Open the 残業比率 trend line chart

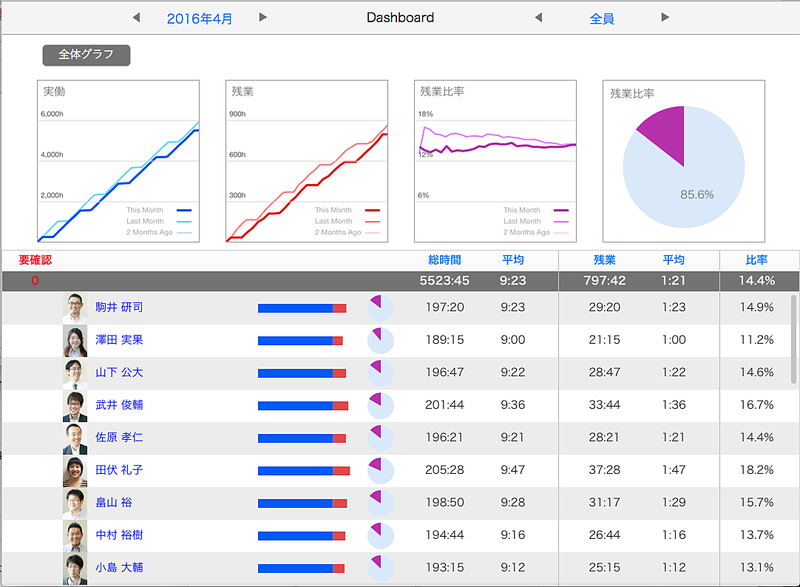click(x=495, y=161)
